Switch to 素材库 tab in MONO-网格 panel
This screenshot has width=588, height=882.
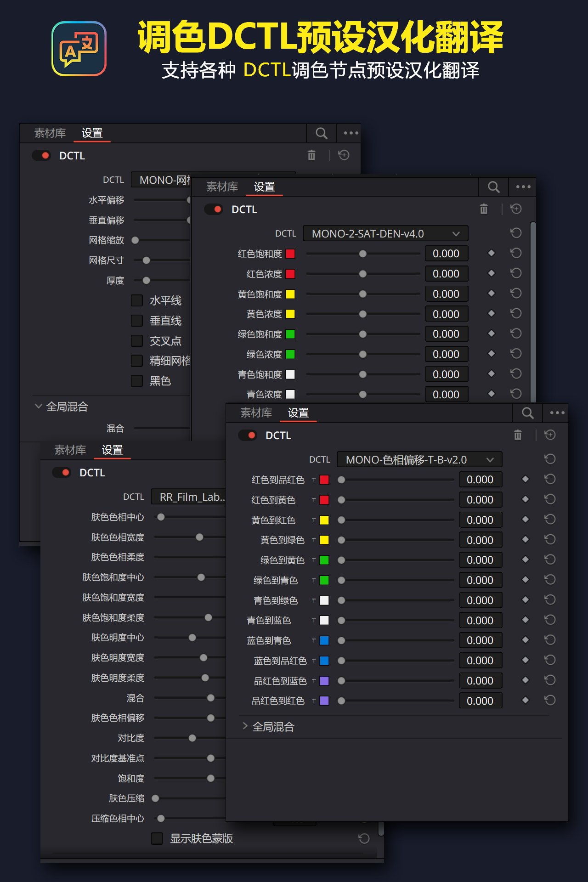(x=50, y=133)
